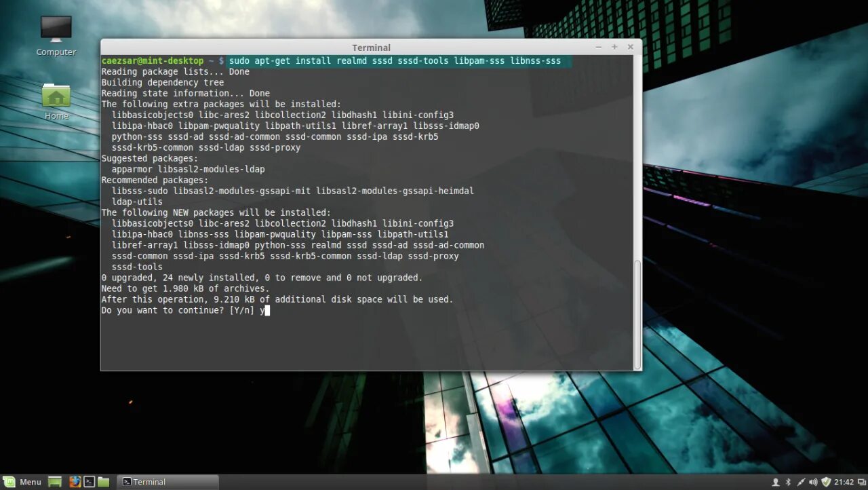868x490 pixels.
Task: Click the Bluetooth tray icon
Action: pyautogui.click(x=789, y=483)
